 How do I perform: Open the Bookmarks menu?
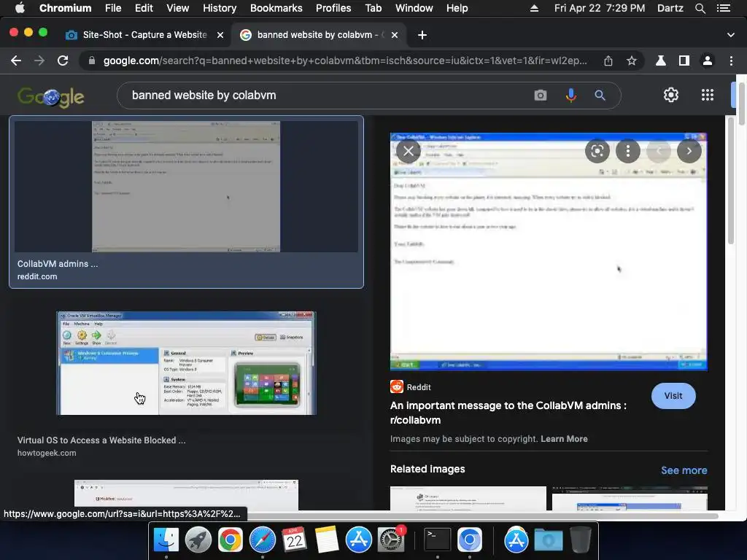point(276,8)
